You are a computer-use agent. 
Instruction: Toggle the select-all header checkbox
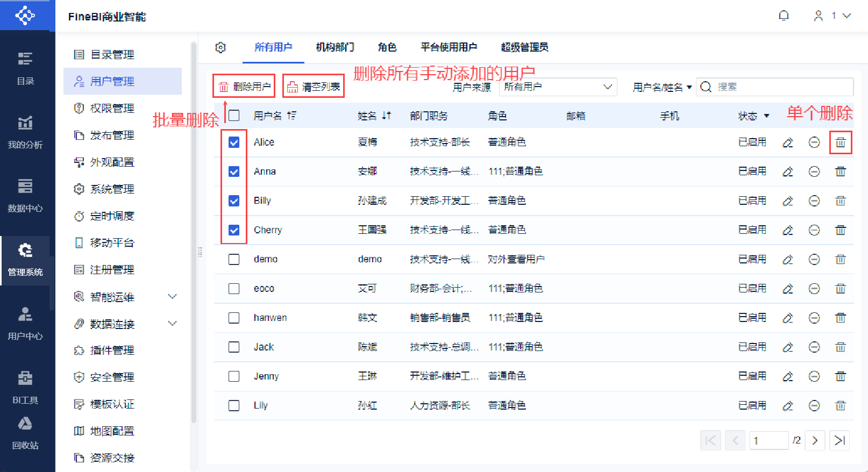click(234, 116)
